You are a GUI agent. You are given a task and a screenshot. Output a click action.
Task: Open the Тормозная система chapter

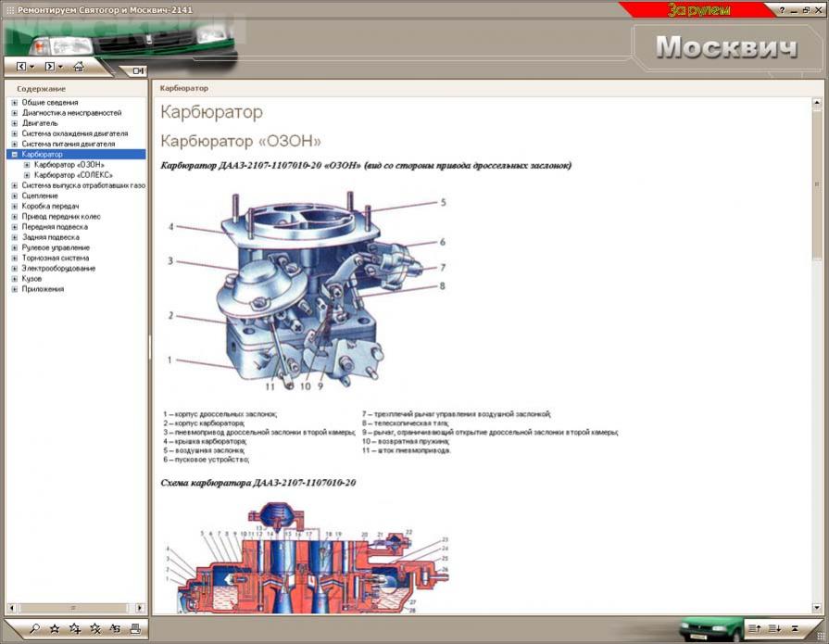(56, 258)
